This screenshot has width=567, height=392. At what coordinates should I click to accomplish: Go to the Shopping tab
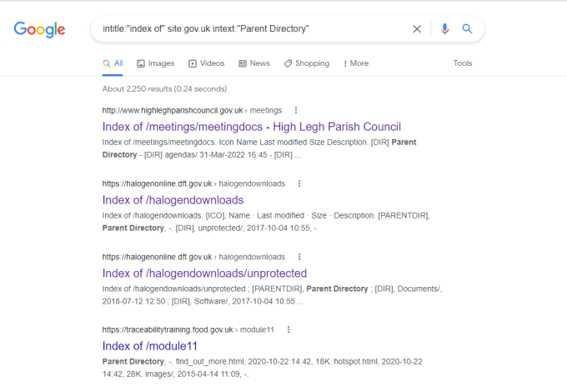(x=306, y=63)
